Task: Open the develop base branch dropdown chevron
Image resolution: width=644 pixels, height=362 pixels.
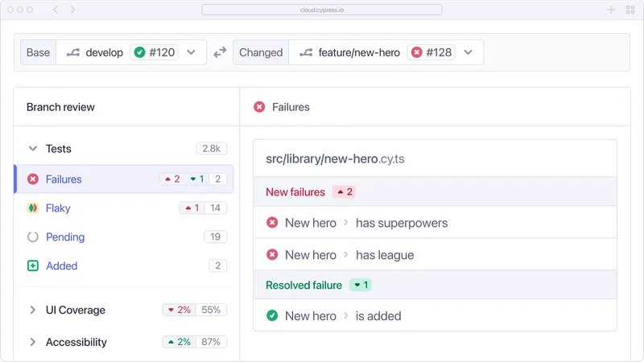Action: (191, 52)
